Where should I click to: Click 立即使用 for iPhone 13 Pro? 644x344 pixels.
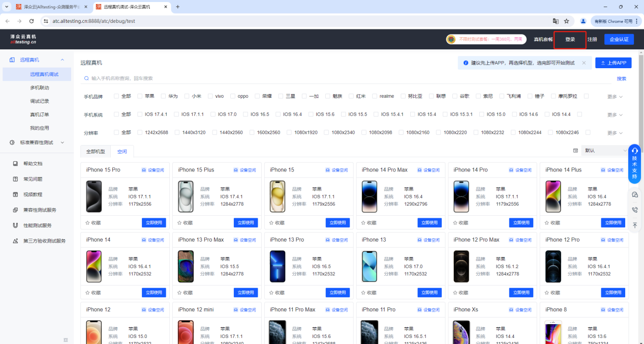click(338, 293)
